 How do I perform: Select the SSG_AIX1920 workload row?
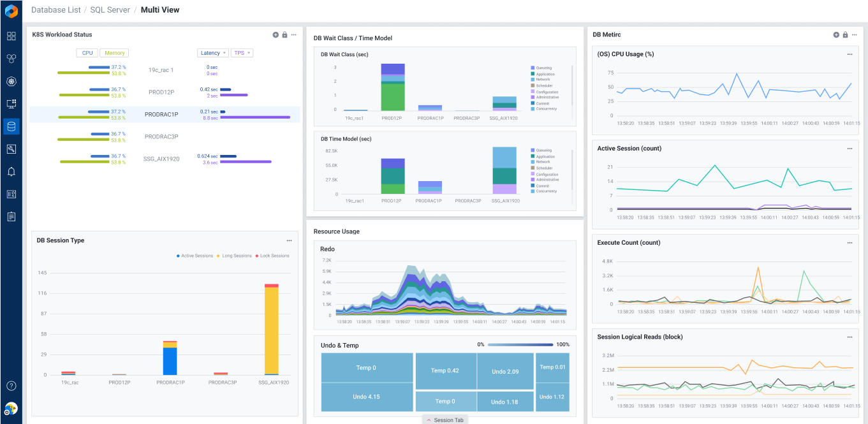(165, 159)
